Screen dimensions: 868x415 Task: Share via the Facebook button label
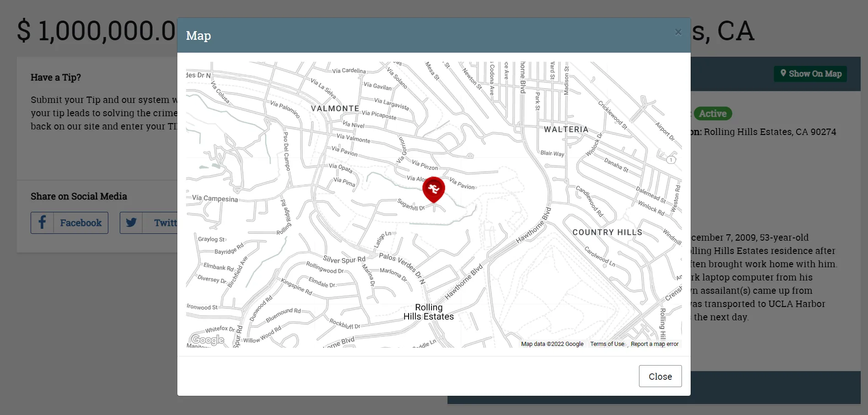(x=80, y=223)
